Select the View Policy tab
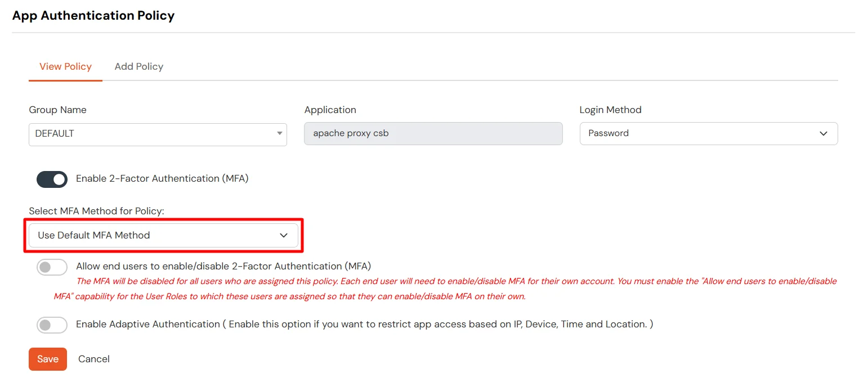This screenshot has height=387, width=868. point(65,66)
